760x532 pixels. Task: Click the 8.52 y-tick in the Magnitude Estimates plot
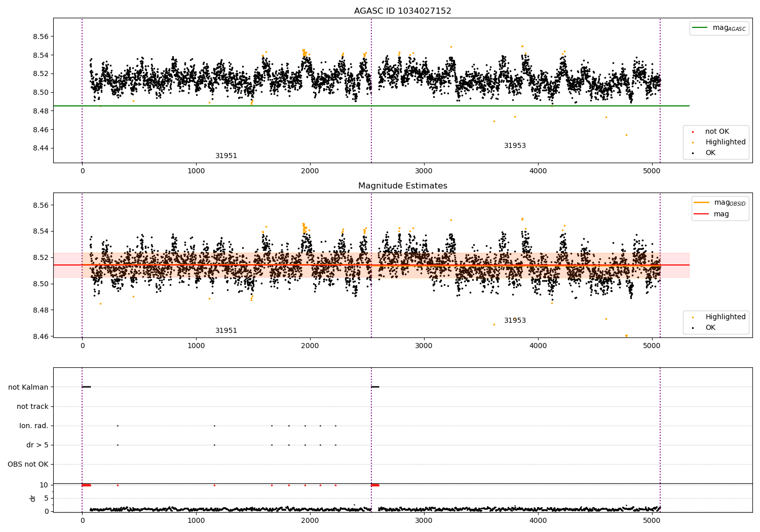40,257
